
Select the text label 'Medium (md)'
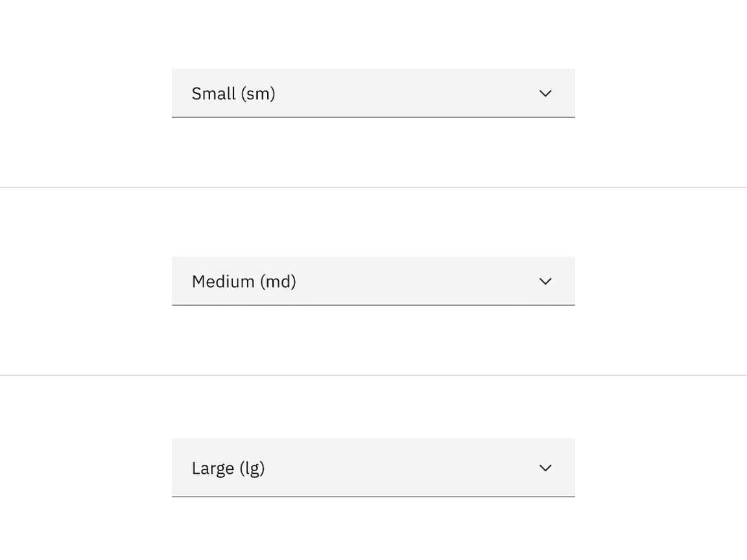tap(244, 281)
